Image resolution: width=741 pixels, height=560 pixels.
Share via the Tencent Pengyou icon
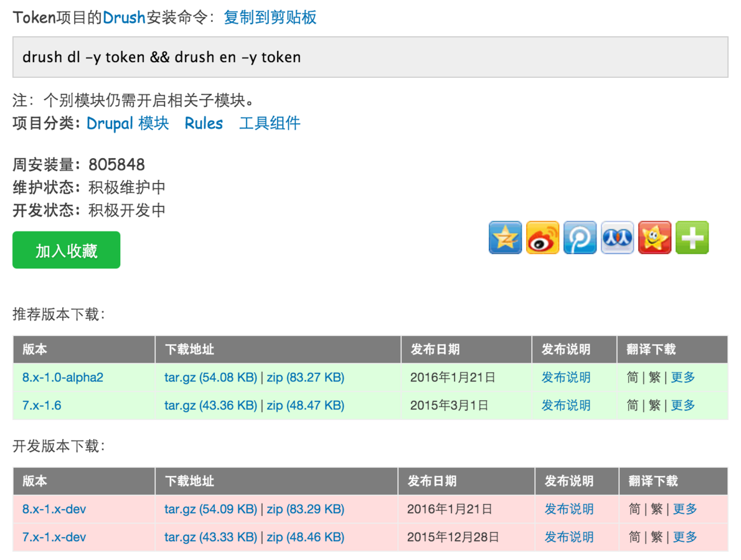[580, 238]
